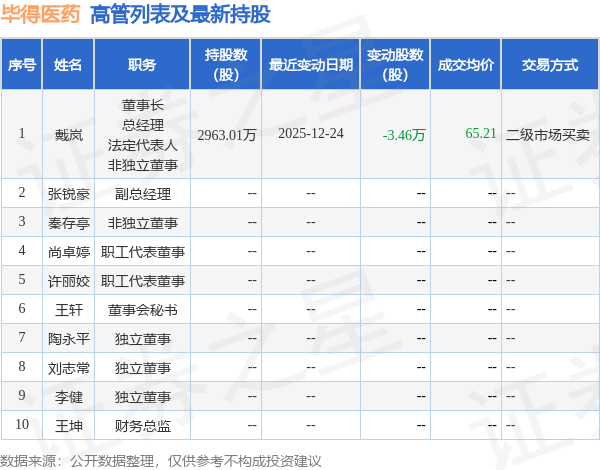Click 职工代表董事 in 尚卓婷's row
The image size is (600, 470).
click(x=143, y=252)
